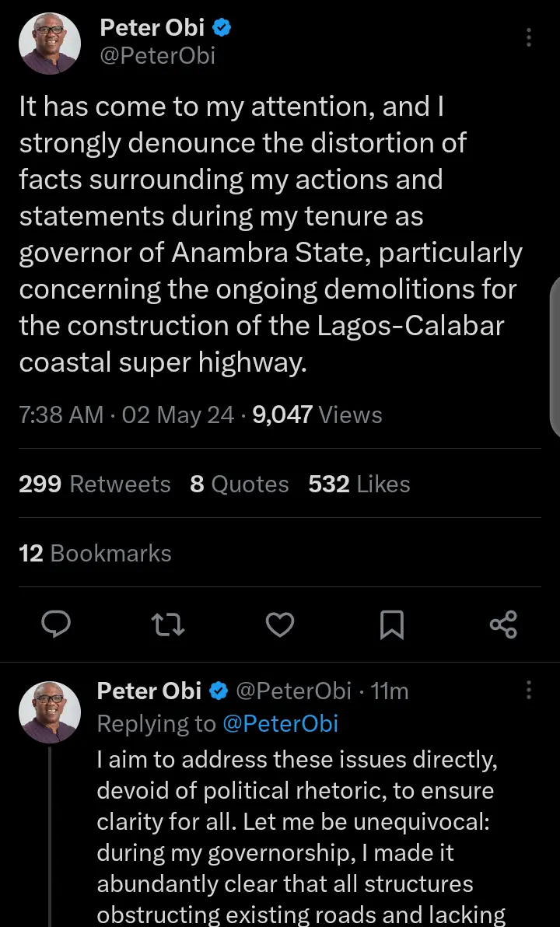Screen dimensions: 560x927
Task: Open the reply tweet's three-dot menu
Action: coord(529,691)
